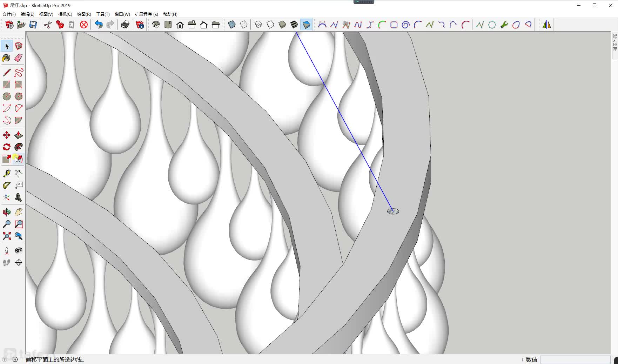
Task: Open the 视图(V) menu
Action: tap(46, 14)
